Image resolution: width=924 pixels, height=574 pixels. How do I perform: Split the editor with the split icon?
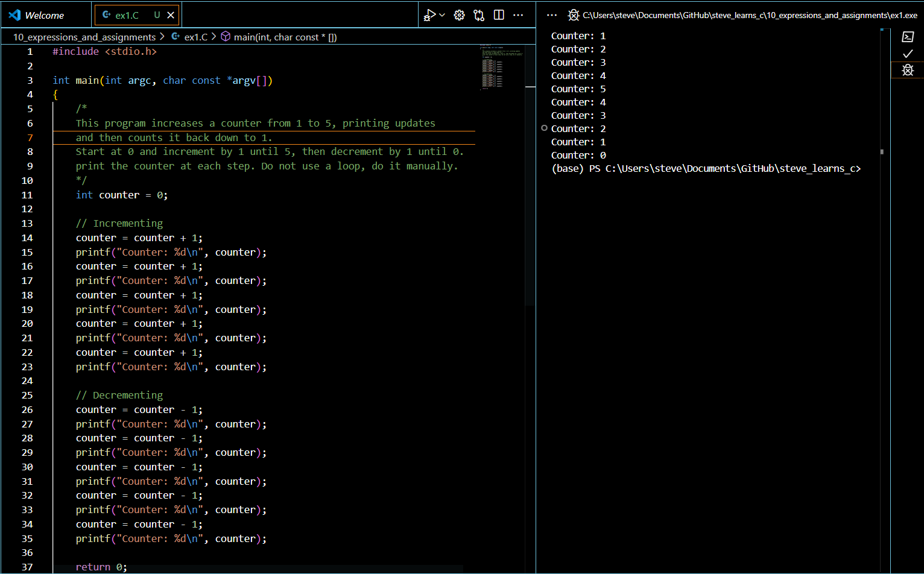[x=499, y=15]
